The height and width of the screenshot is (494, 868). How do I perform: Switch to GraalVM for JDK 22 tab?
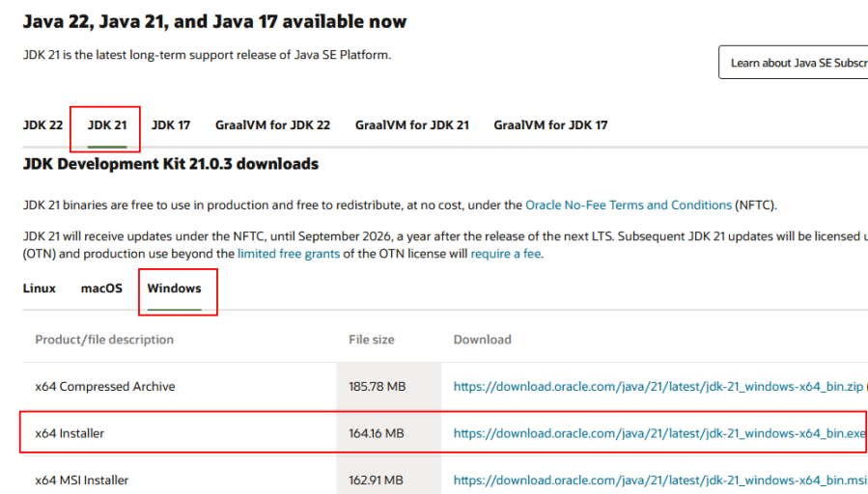click(x=272, y=125)
